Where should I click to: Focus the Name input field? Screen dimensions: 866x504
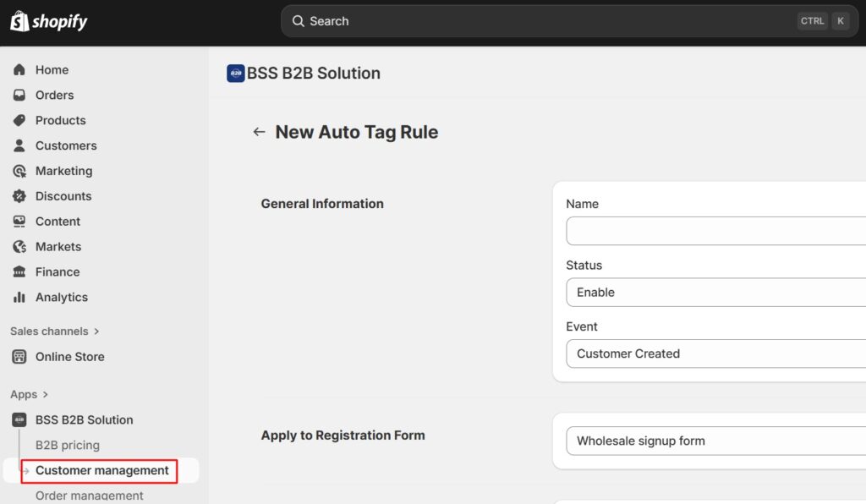tap(715, 231)
